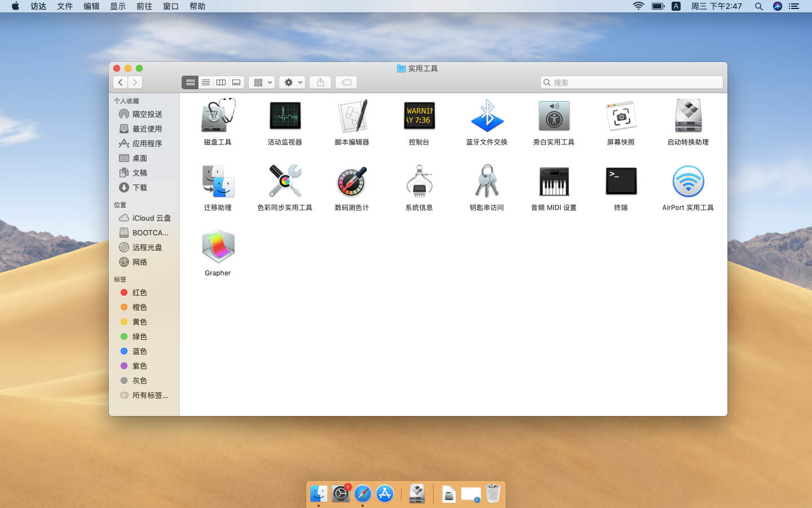Select VoiceOver Utility (旁白实用工具) icon

554,116
